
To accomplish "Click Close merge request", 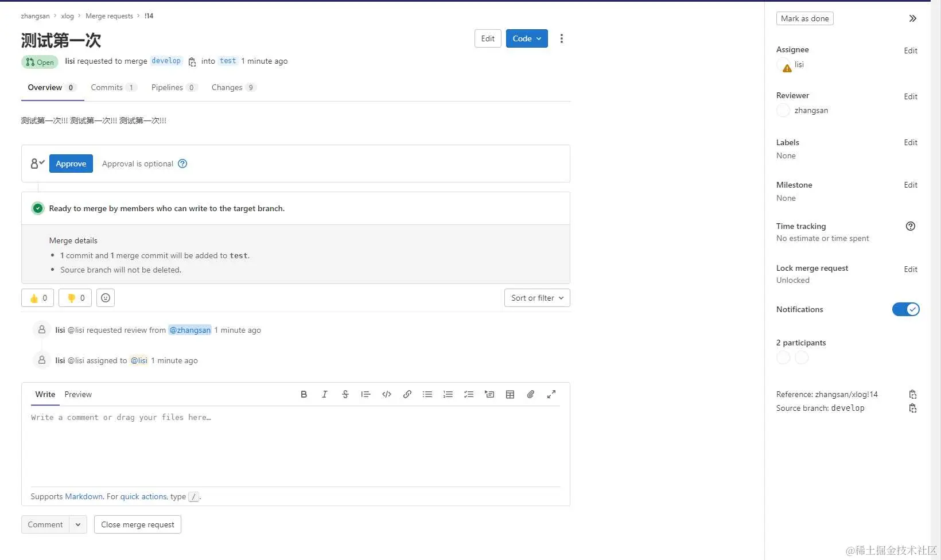I will pos(138,524).
